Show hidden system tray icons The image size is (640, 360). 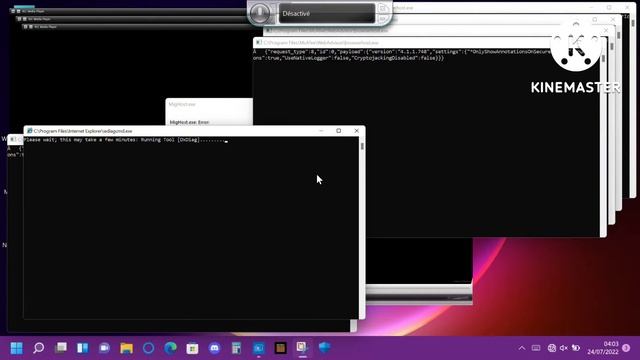pos(522,348)
